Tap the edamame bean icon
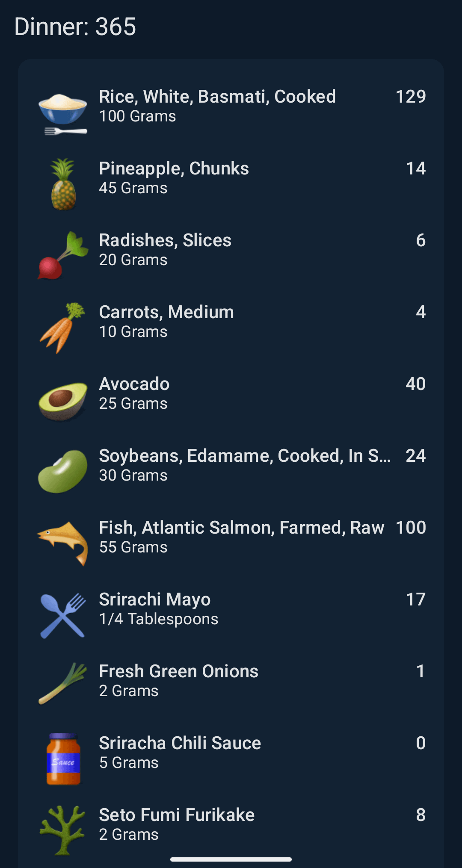The image size is (462, 868). (63, 471)
